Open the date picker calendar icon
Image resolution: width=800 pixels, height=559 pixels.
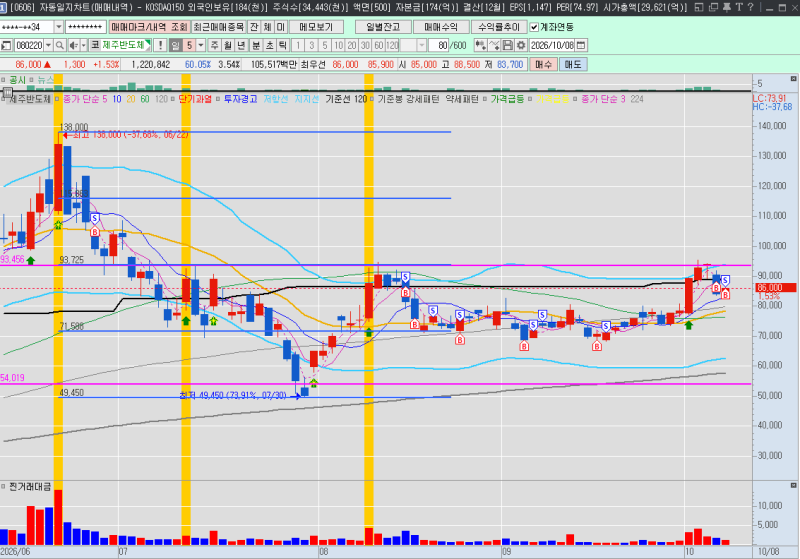click(x=581, y=45)
